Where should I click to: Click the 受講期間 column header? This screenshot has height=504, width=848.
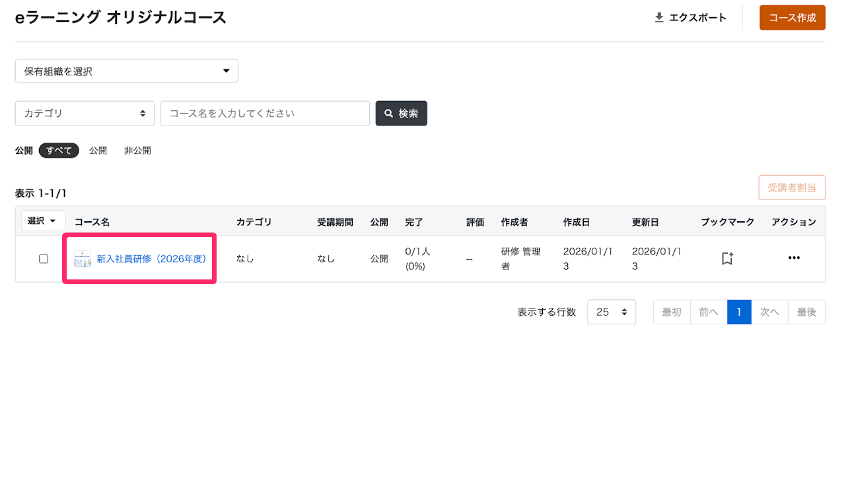point(335,222)
